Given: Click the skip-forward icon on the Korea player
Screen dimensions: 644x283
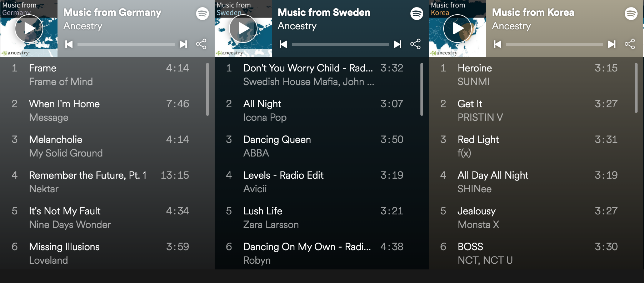Looking at the screenshot, I should [611, 44].
